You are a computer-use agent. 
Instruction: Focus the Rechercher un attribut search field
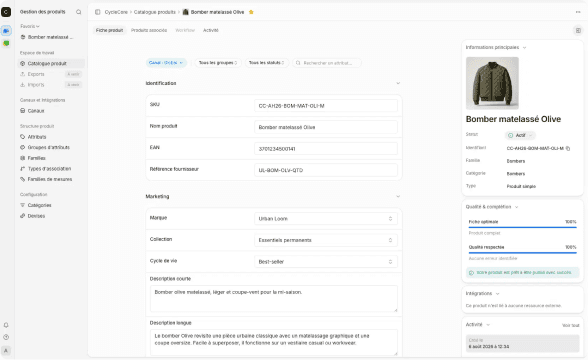[327, 63]
